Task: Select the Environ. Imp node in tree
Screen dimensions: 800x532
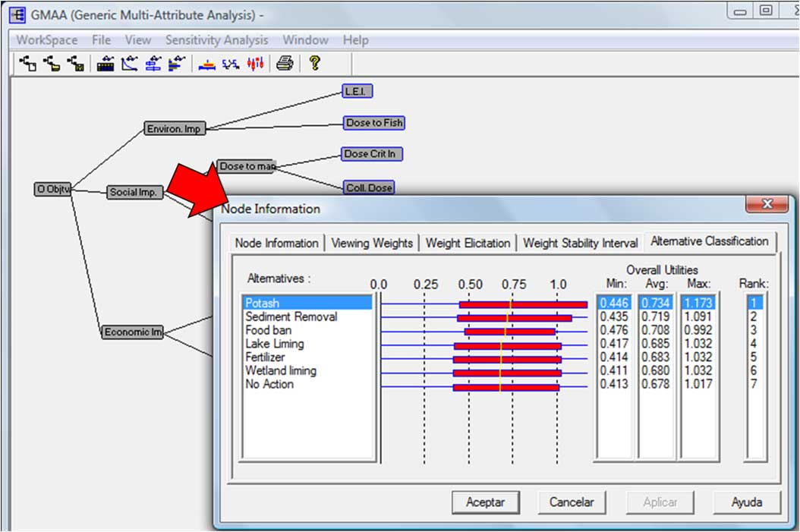Action: pyautogui.click(x=175, y=129)
